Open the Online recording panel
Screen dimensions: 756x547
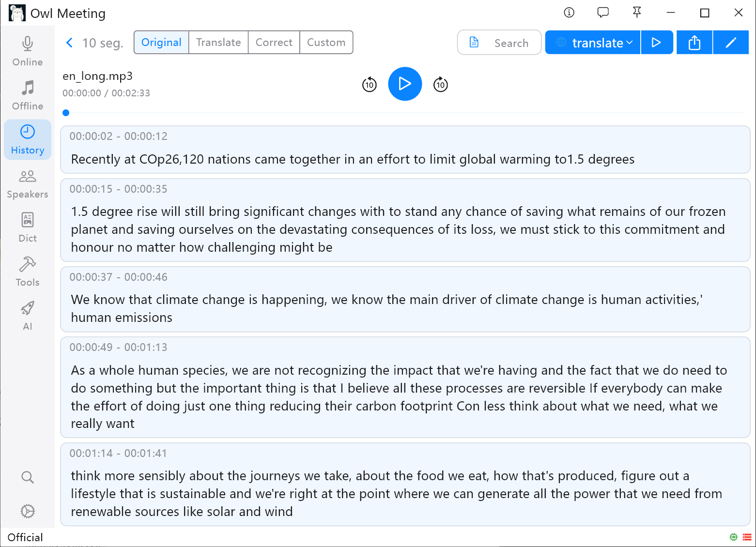[27, 50]
